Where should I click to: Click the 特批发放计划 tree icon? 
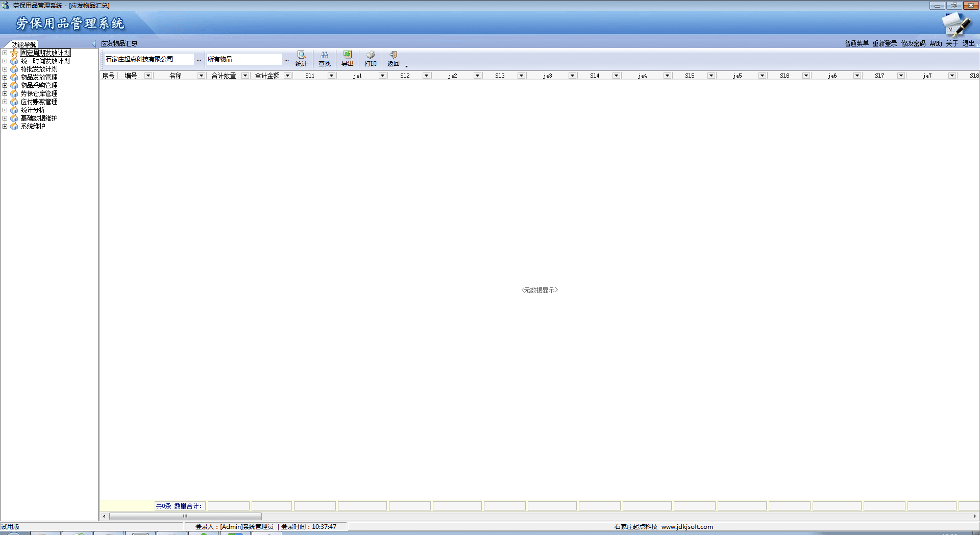[14, 69]
